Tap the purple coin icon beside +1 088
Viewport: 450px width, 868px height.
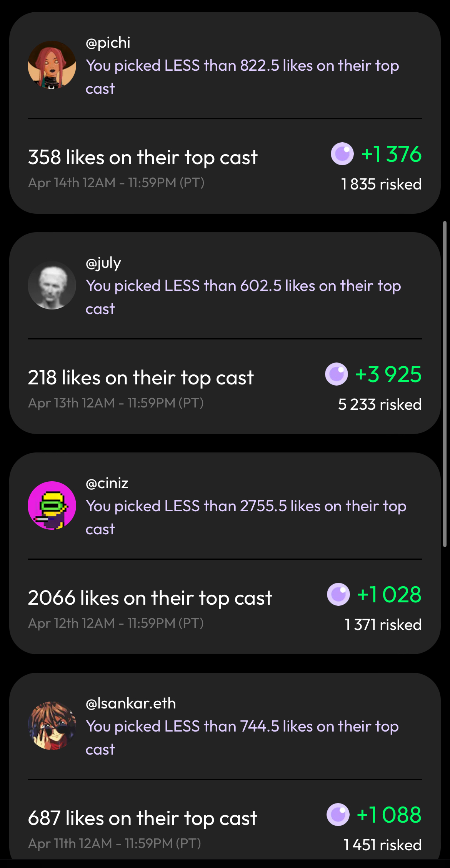[x=338, y=815]
